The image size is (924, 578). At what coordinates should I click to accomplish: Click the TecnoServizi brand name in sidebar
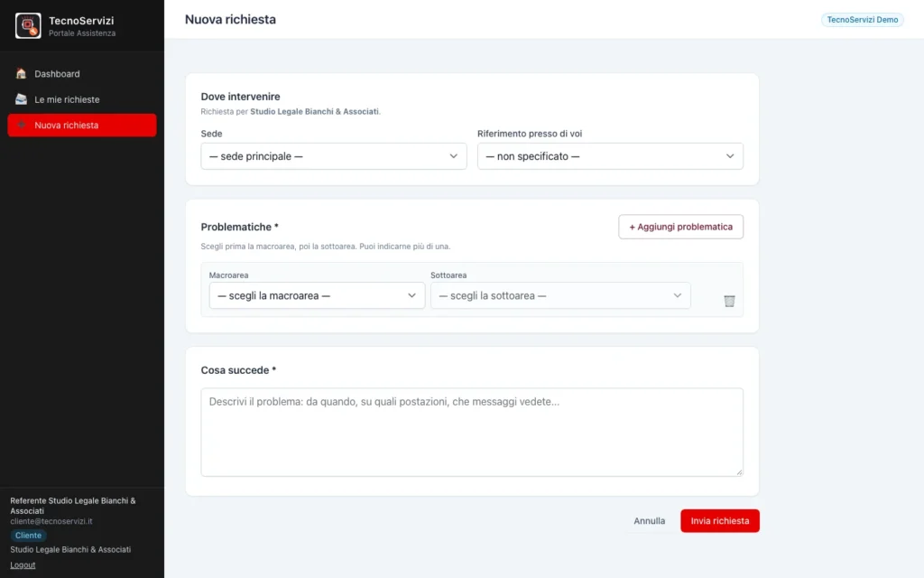point(81,21)
